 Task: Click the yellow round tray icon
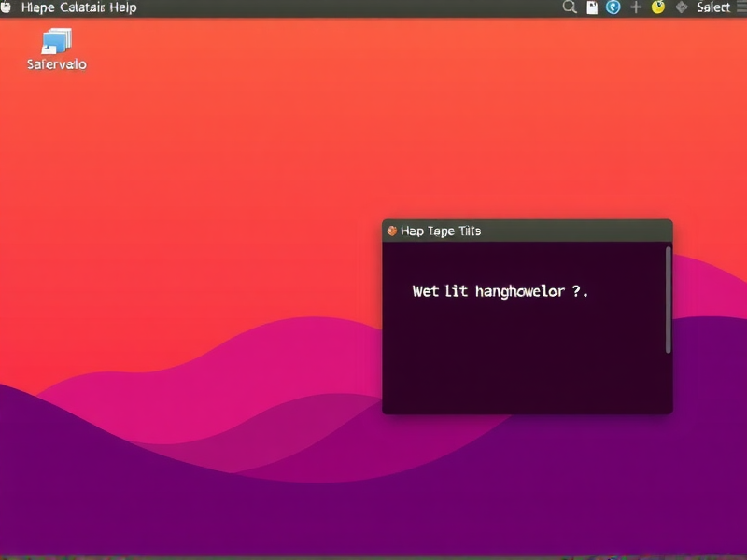tap(657, 7)
